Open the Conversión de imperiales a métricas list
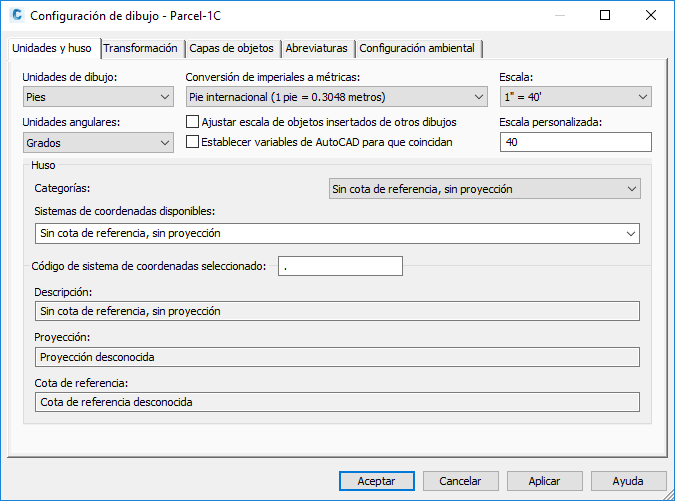 (337, 97)
